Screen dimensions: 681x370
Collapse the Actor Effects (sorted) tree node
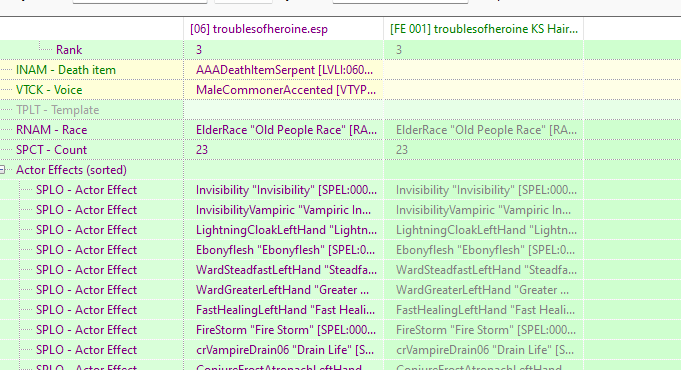(2, 170)
